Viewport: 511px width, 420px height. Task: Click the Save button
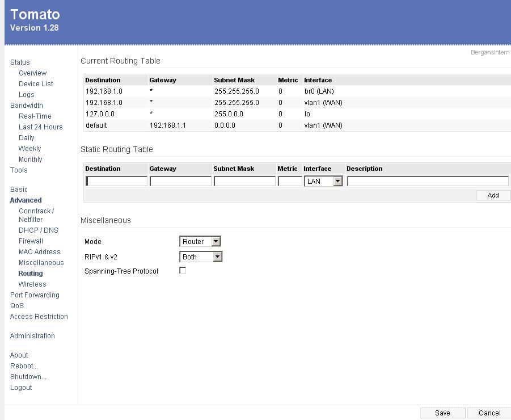point(442,413)
